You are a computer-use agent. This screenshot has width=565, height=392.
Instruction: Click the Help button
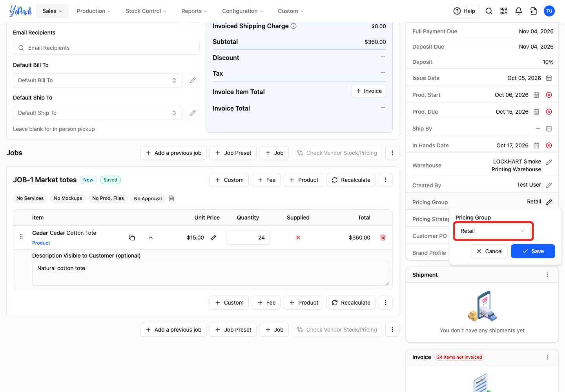pyautogui.click(x=465, y=11)
